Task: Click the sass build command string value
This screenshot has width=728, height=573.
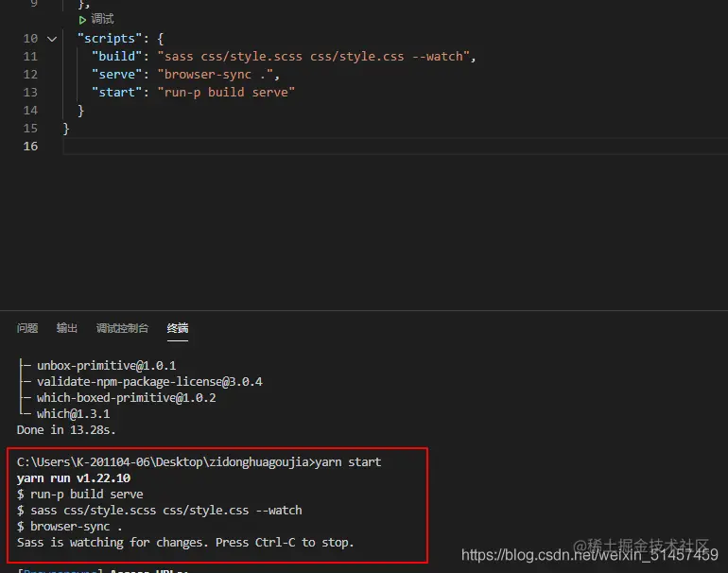Action: click(x=313, y=57)
